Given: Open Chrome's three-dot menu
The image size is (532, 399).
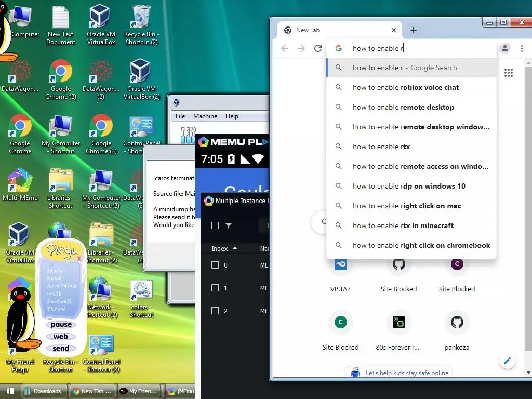Looking at the screenshot, I should [522, 48].
